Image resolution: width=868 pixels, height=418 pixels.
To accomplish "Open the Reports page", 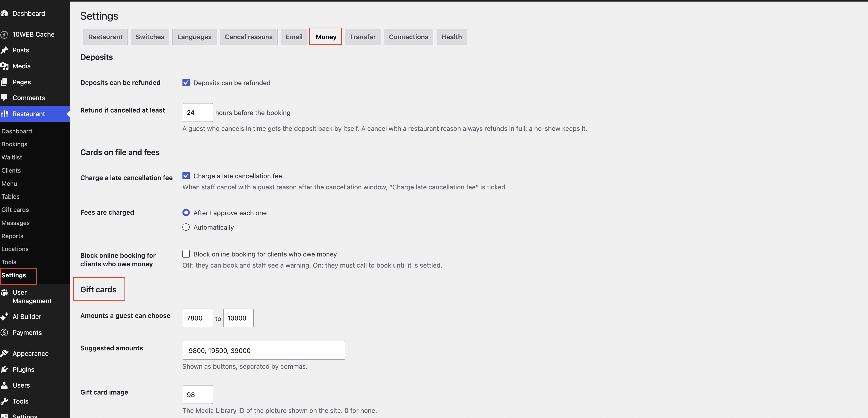I will (12, 236).
